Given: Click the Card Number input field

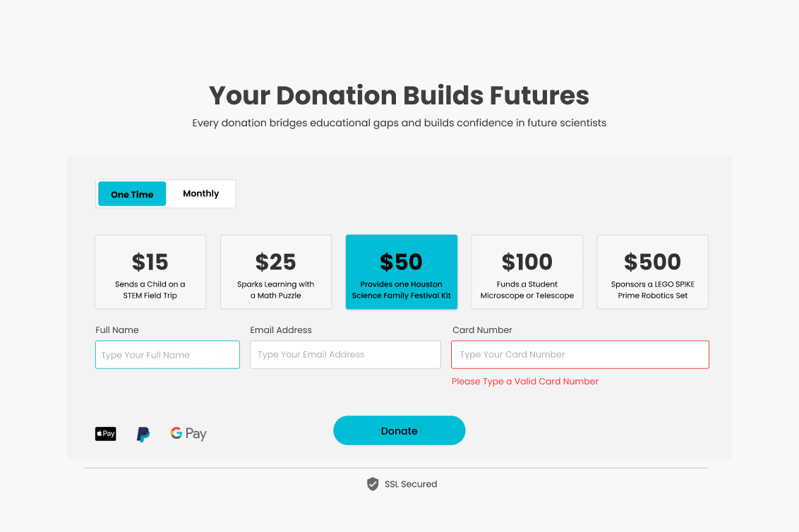Looking at the screenshot, I should pos(579,354).
